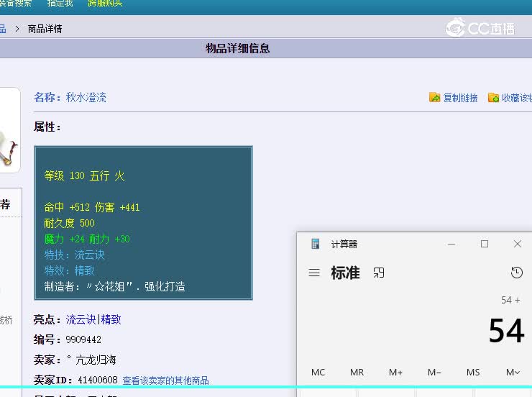Screen dimensions: 532x397
Task: Open the calculator hamburger navigation menu
Action: click(314, 273)
